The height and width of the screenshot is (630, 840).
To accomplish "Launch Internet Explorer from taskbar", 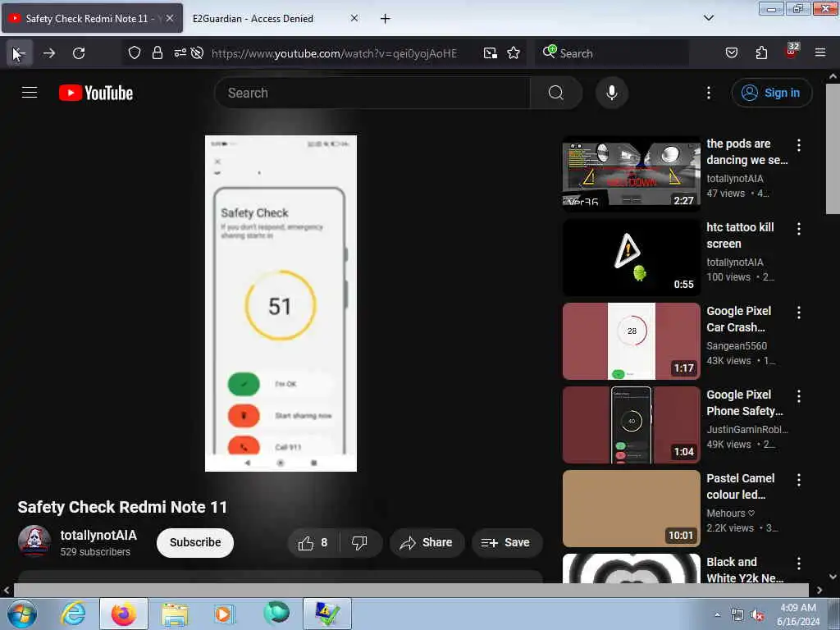I will tap(73, 614).
